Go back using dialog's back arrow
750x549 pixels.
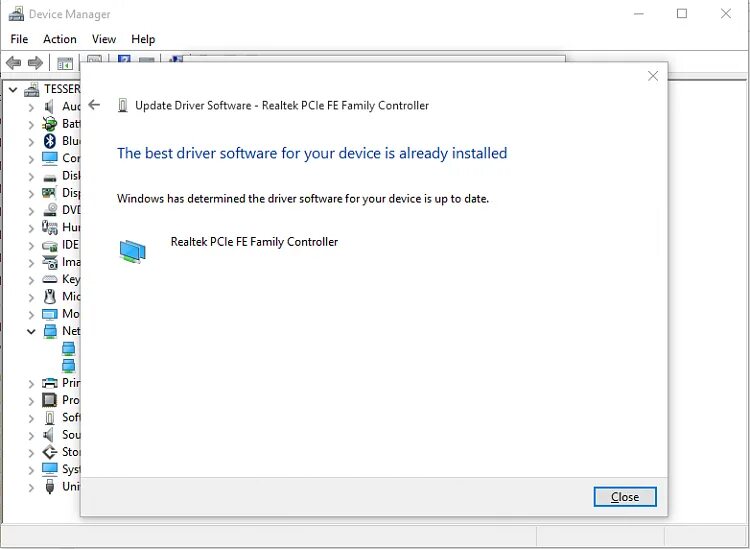coord(94,105)
